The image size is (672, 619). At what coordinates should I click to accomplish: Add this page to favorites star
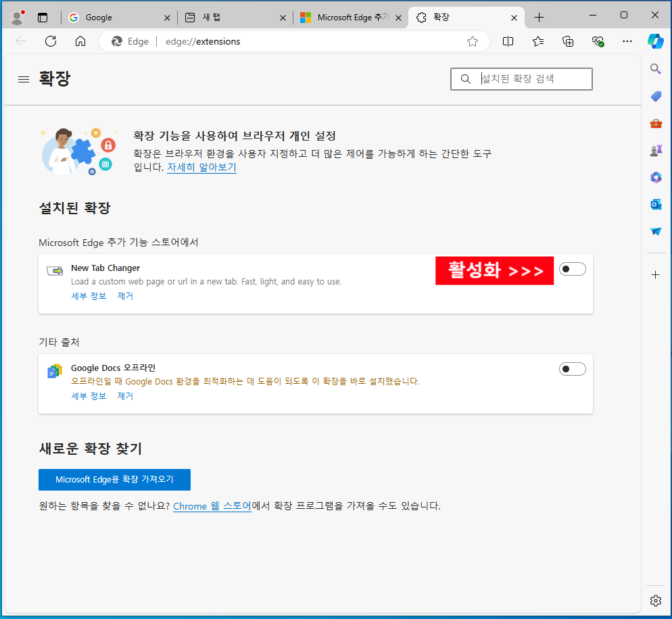473,41
